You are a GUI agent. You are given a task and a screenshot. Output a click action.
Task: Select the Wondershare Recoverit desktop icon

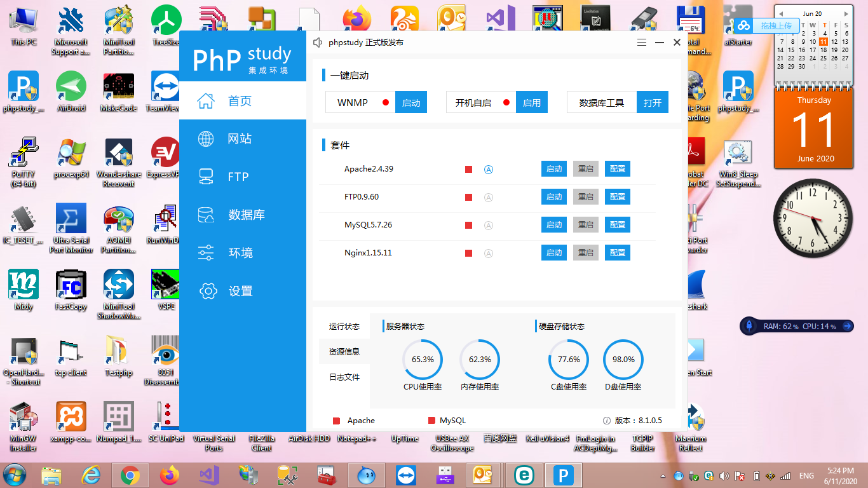tap(119, 161)
